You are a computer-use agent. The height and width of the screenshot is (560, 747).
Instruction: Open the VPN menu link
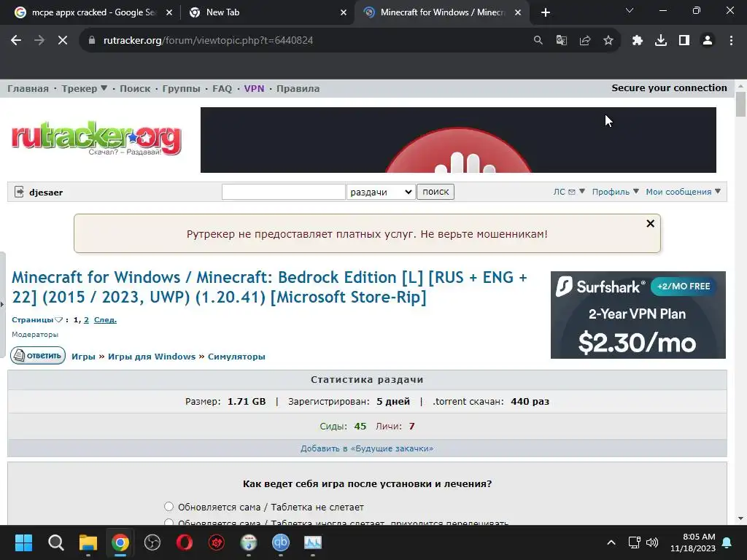(254, 88)
